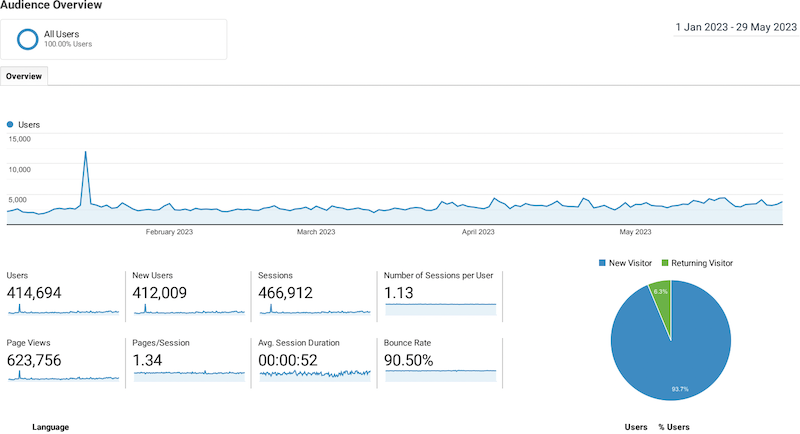Click the Bounce Rate sparkline

[x=440, y=372]
